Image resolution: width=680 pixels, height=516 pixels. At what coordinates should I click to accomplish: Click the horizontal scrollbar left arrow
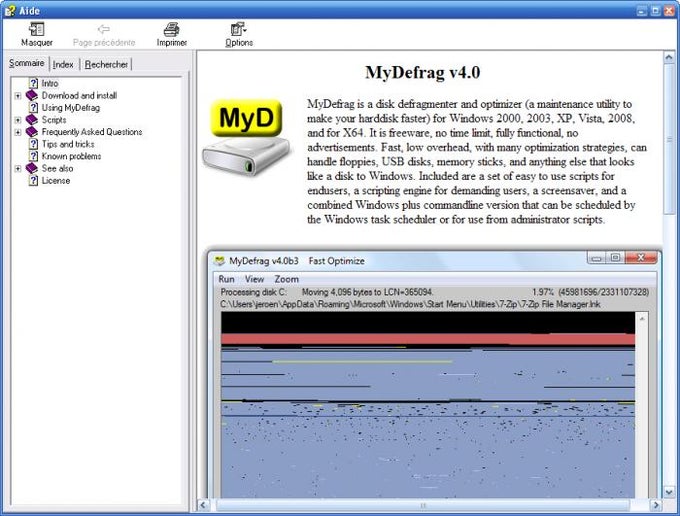(203, 505)
